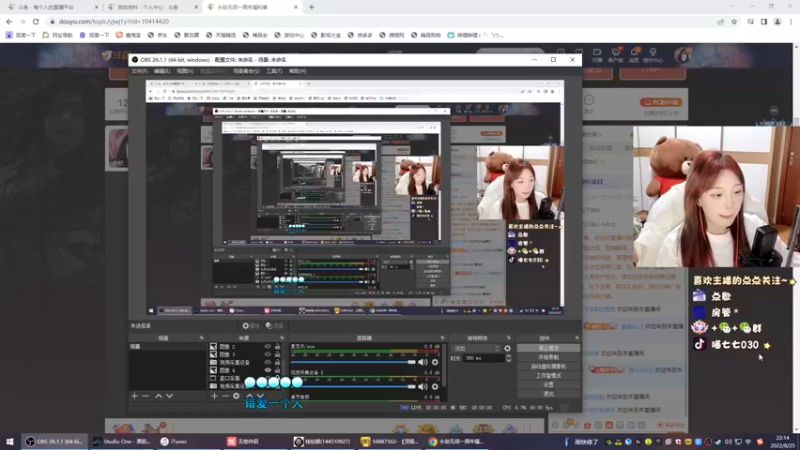800x450 pixels.
Task: Pop out the Controls dock panel
Action: [x=577, y=338]
